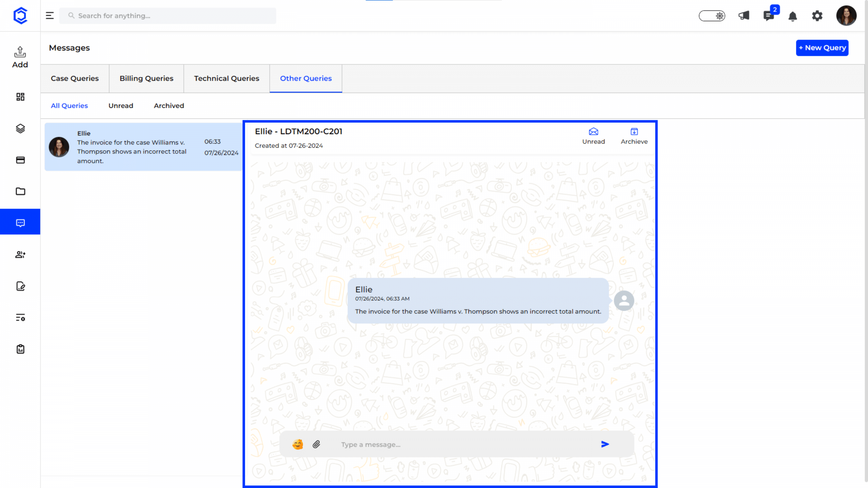Toggle the hamburger menu icon

tap(50, 16)
